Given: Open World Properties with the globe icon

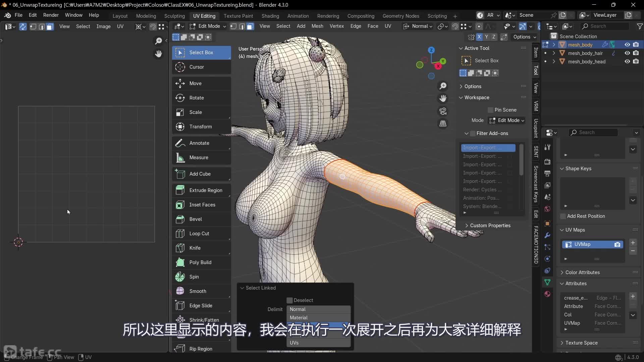Looking at the screenshot, I should [x=547, y=209].
